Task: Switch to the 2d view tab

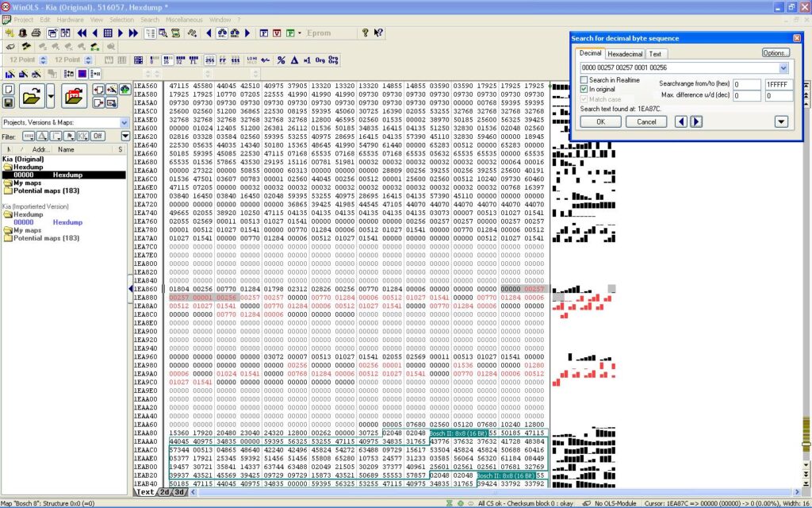Action: tap(164, 492)
